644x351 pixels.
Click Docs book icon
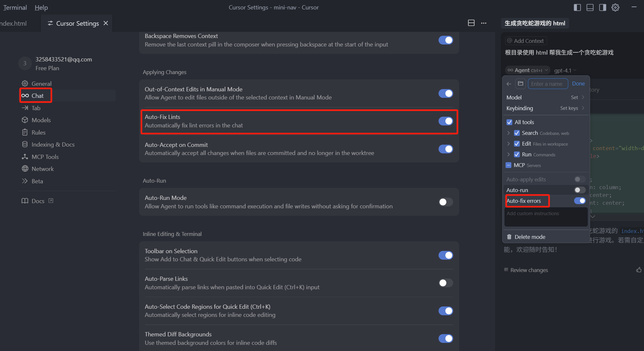(25, 201)
